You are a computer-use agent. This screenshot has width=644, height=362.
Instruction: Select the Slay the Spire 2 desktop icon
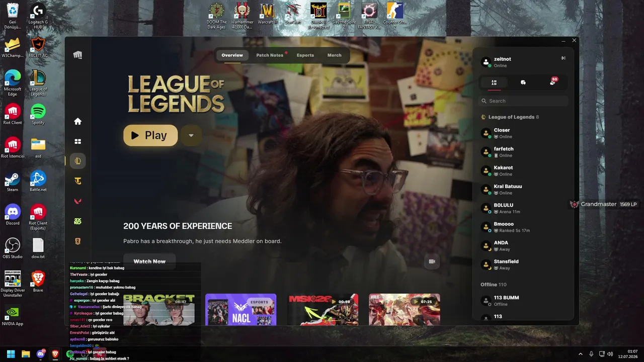pyautogui.click(x=344, y=16)
